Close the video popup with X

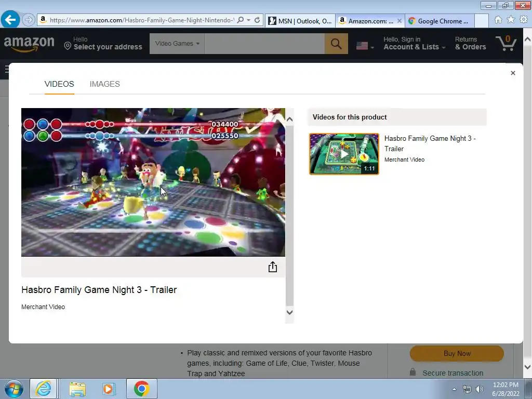point(513,73)
